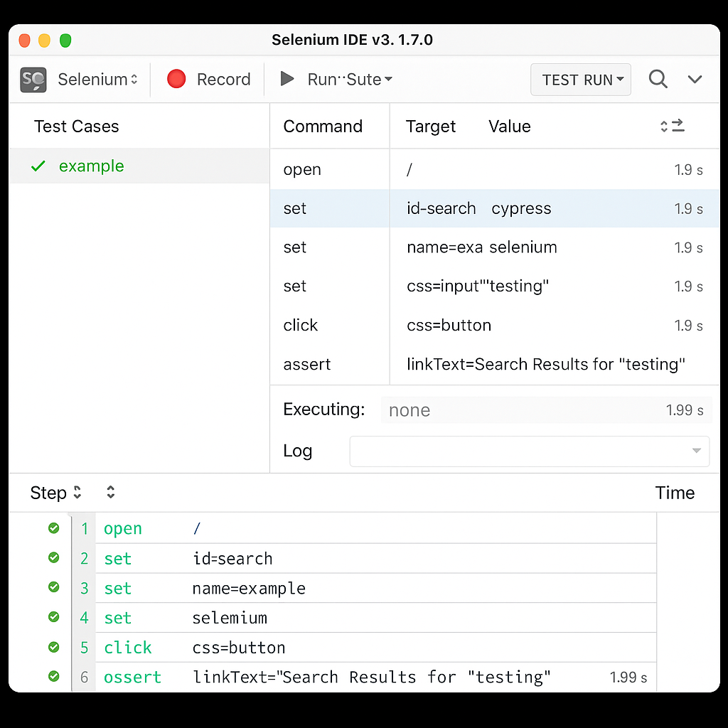
Task: Open search with the magnifying glass icon
Action: click(658, 79)
